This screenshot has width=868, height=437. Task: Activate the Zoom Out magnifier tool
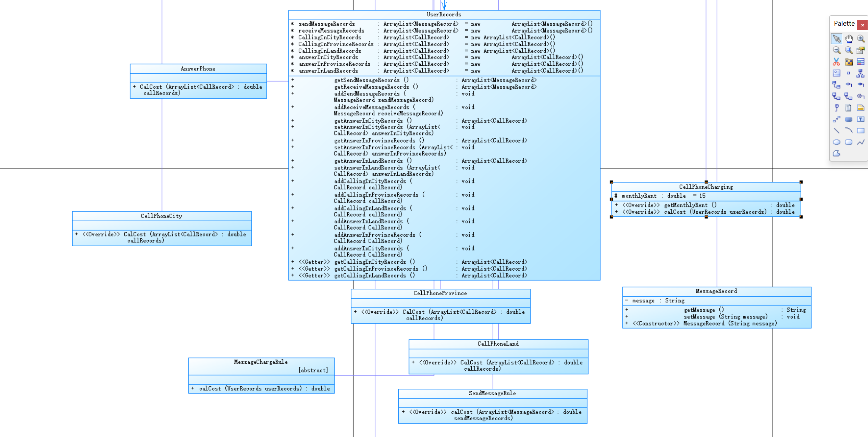[836, 50]
